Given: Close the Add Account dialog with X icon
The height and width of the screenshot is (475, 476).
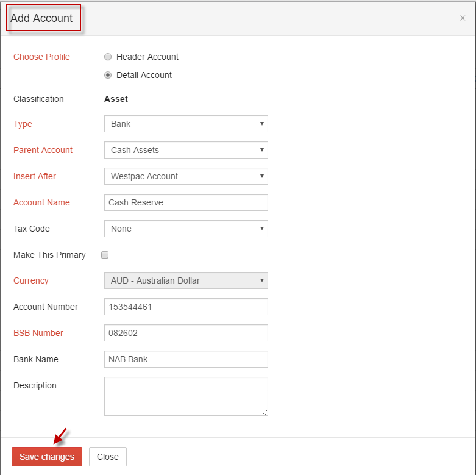Looking at the screenshot, I should pyautogui.click(x=463, y=18).
